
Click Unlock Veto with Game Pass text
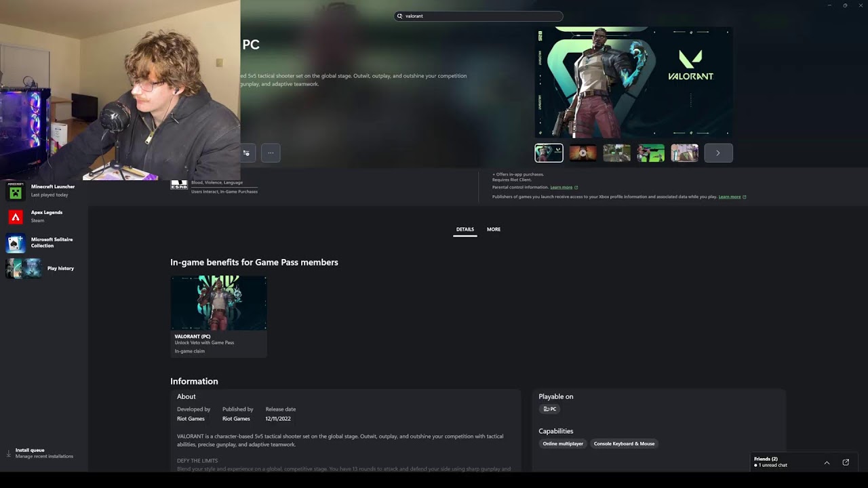click(x=204, y=343)
